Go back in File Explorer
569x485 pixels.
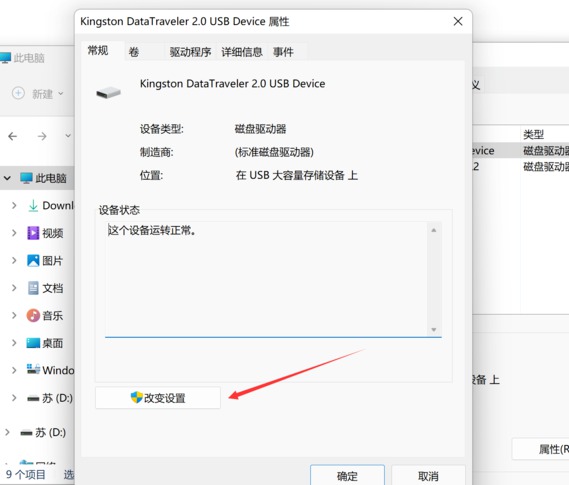pyautogui.click(x=13, y=136)
